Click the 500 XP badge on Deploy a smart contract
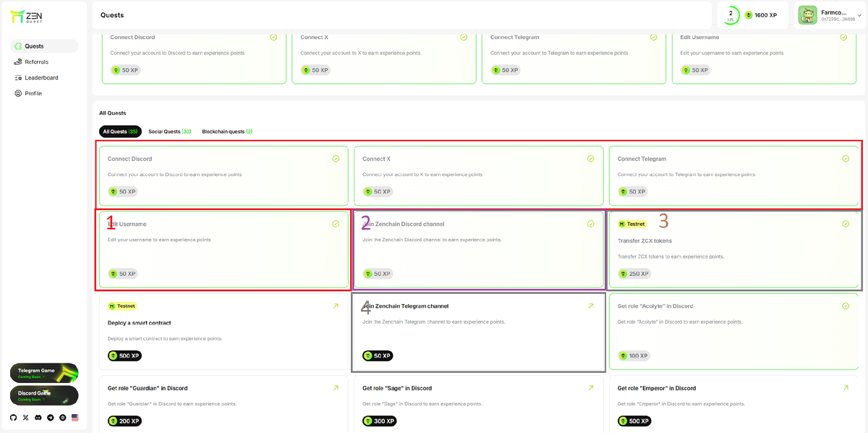Screen dimensions: 868x433 [x=123, y=356]
